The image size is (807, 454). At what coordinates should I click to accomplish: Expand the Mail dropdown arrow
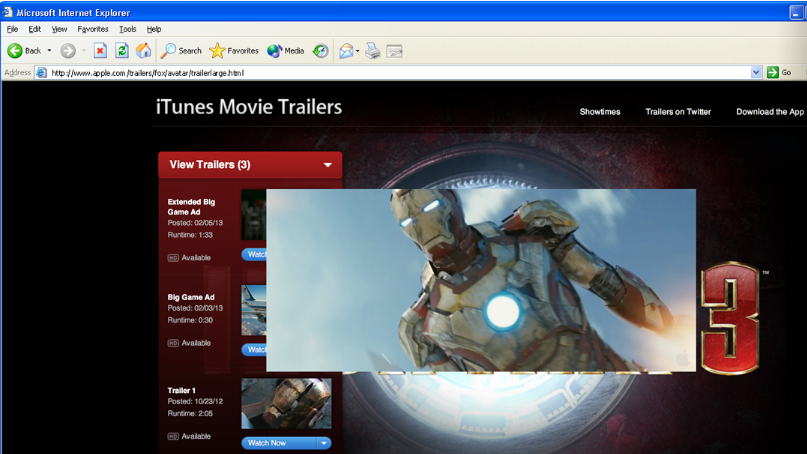pyautogui.click(x=358, y=51)
